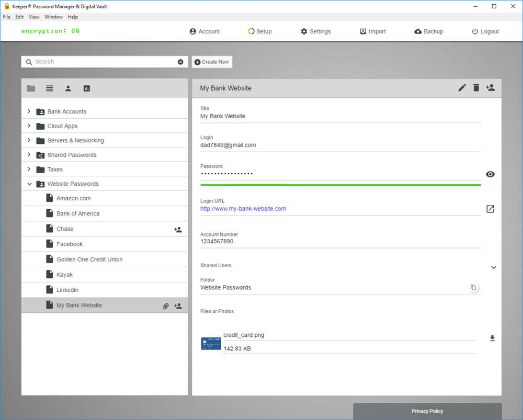Screen dimensions: 523x420
Task: Select the Facebook record
Action: point(105,244)
